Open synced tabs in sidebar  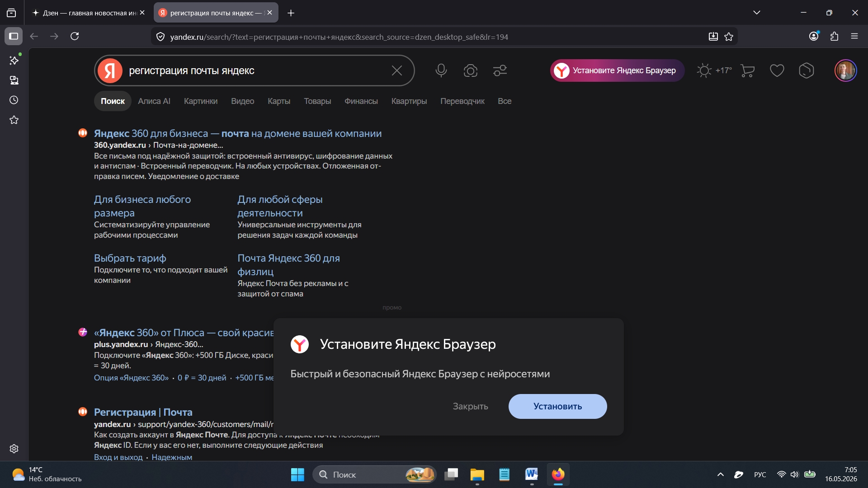(14, 80)
